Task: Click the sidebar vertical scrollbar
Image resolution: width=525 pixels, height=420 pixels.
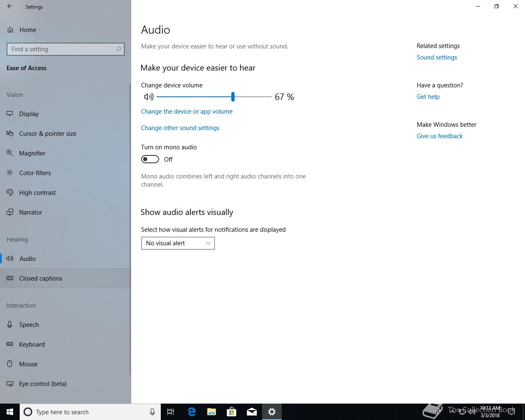Action: tap(130, 229)
